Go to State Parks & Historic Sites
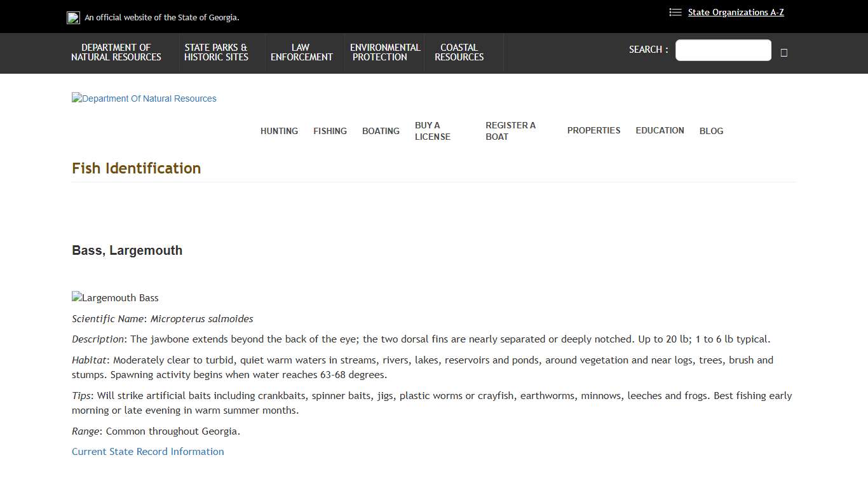 (x=216, y=53)
